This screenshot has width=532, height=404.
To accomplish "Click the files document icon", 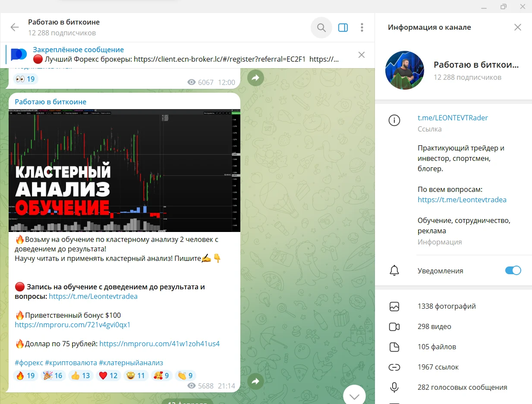I will pos(394,347).
